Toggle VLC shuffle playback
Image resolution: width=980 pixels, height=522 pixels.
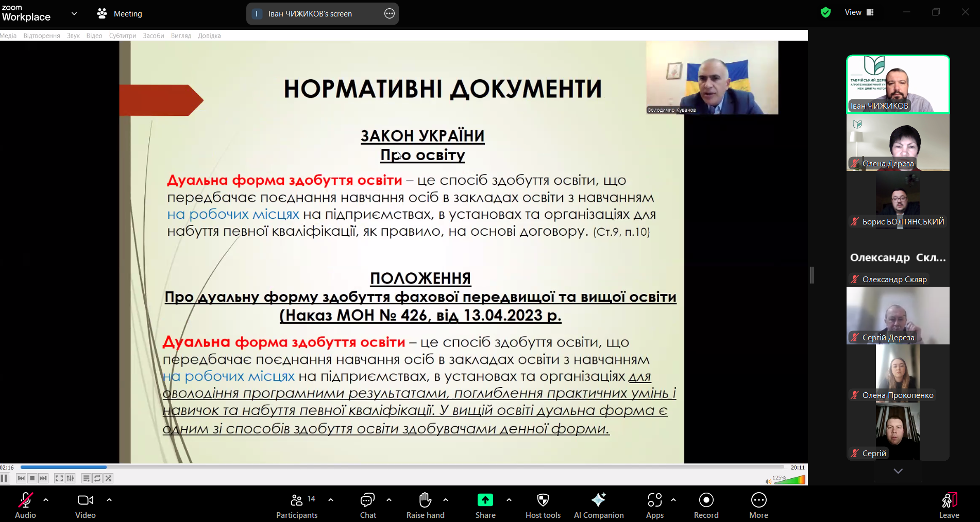tap(109, 478)
